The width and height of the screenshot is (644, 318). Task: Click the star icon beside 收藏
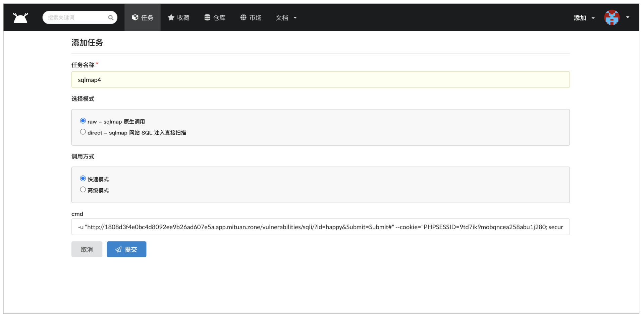171,17
